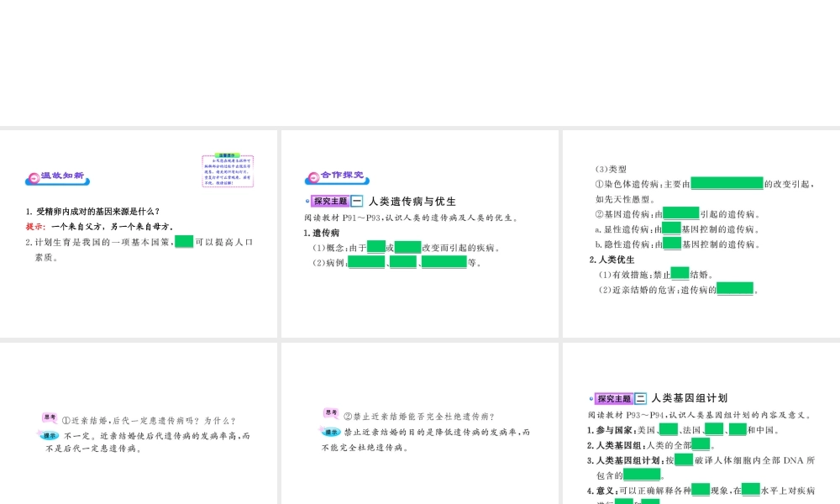Click the text (3)类型
The height and width of the screenshot is (504, 840).
click(x=611, y=169)
